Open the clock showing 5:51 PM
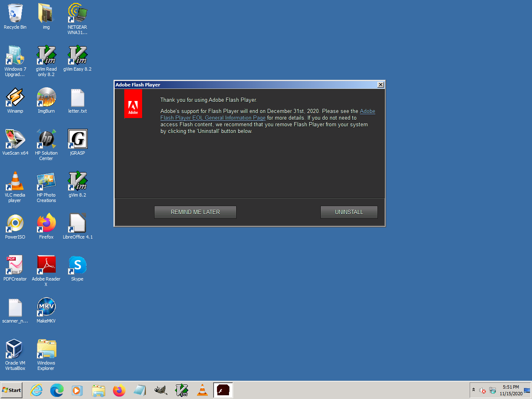The width and height of the screenshot is (532, 399). (x=511, y=390)
